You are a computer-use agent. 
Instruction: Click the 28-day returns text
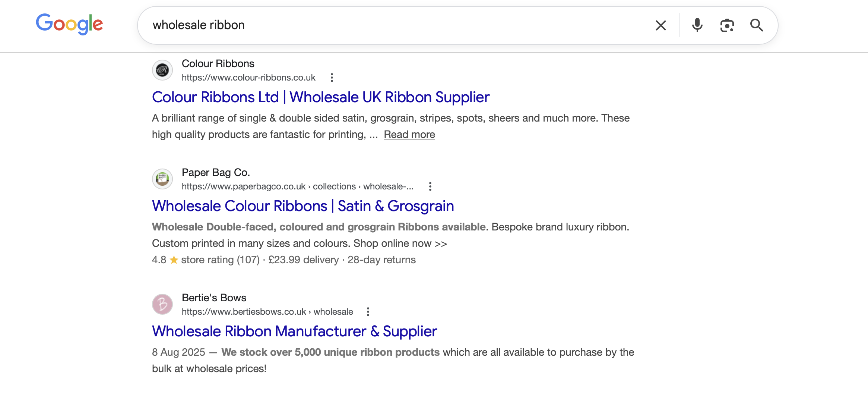point(381,260)
